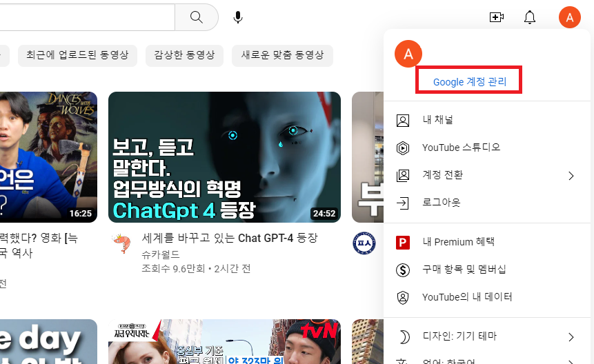Click the shield icon for YouTube data
Screen dimensions: 594x364
[x=403, y=298]
